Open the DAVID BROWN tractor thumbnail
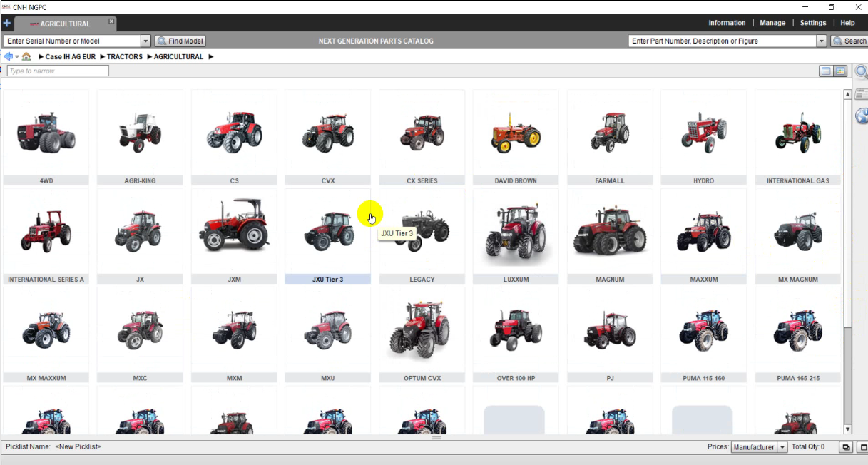Image resolution: width=868 pixels, height=465 pixels. pyautogui.click(x=516, y=137)
